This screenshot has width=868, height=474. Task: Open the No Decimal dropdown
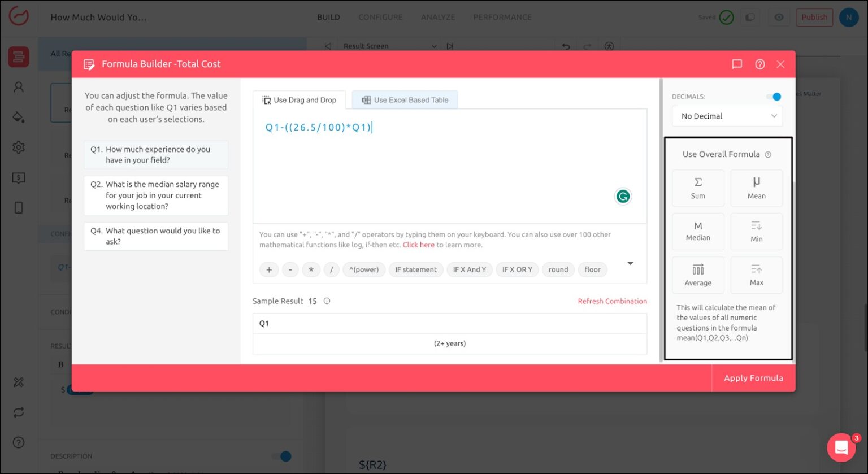coord(727,116)
